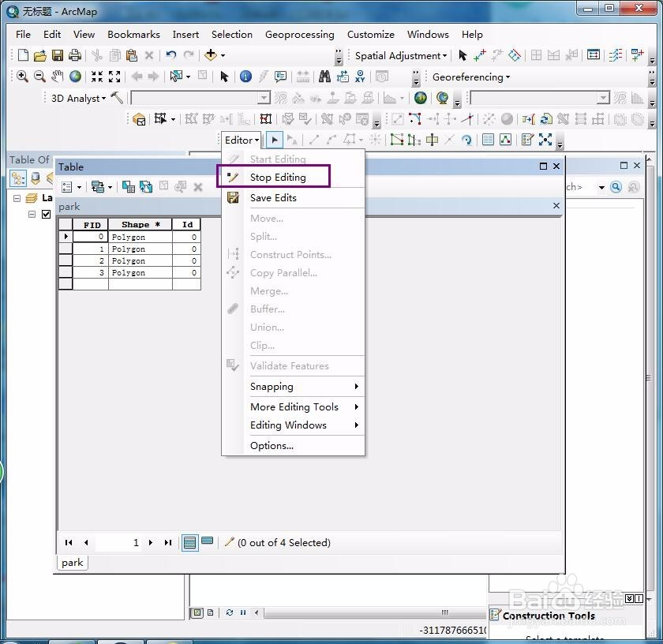Open the Related Tables dropdown arrow

click(x=110, y=187)
